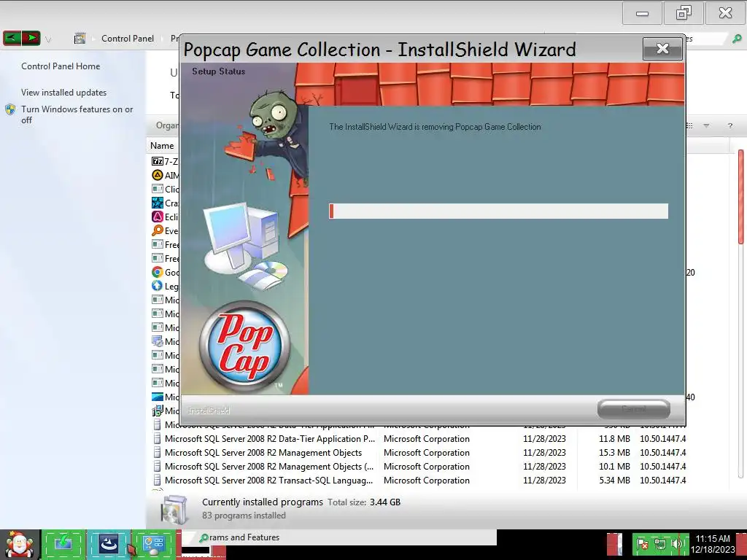Open the first green taskbar pinned icon
This screenshot has height=560, width=747.
pos(63,543)
